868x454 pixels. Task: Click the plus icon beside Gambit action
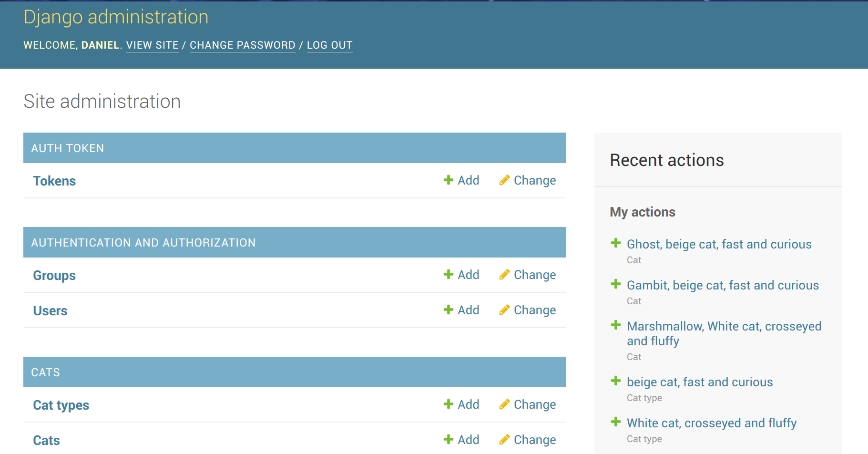click(x=616, y=284)
